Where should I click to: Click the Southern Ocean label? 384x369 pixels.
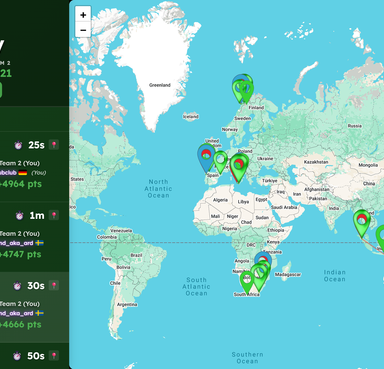(x=247, y=358)
